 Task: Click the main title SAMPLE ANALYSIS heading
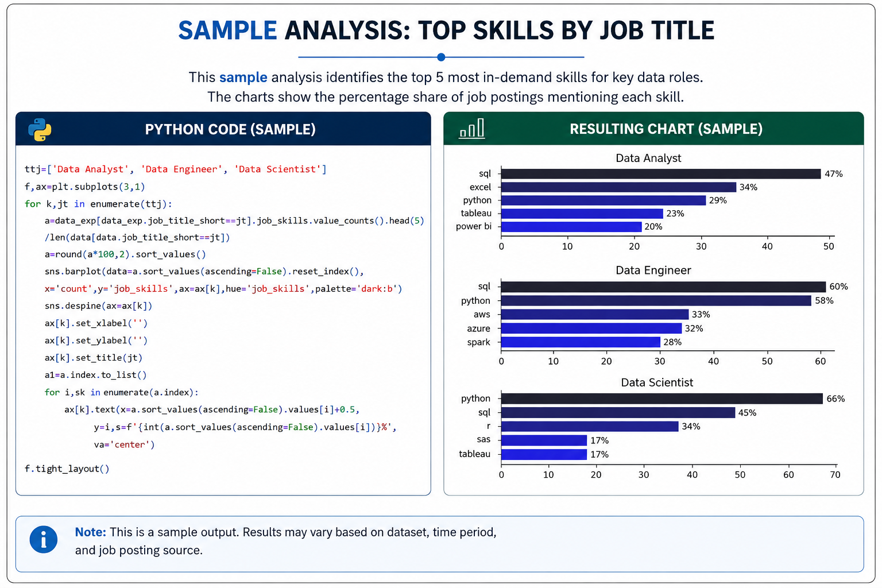(x=446, y=30)
